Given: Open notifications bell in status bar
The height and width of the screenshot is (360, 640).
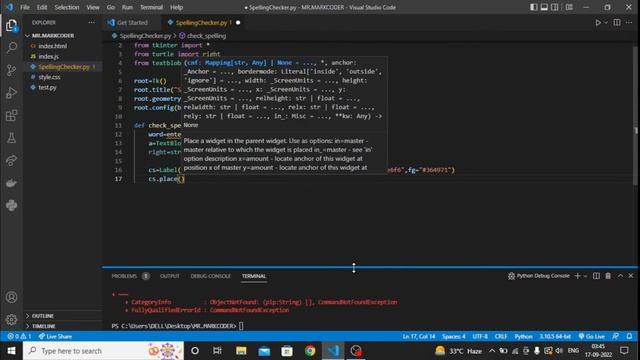Looking at the screenshot, I should click(x=629, y=336).
